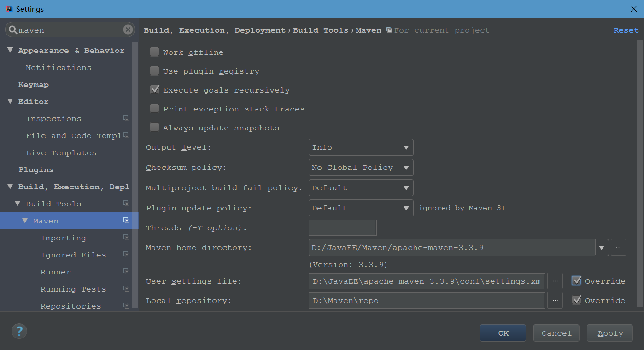Enable Use plugin registry
Screen dimensions: 644x350
click(x=154, y=71)
